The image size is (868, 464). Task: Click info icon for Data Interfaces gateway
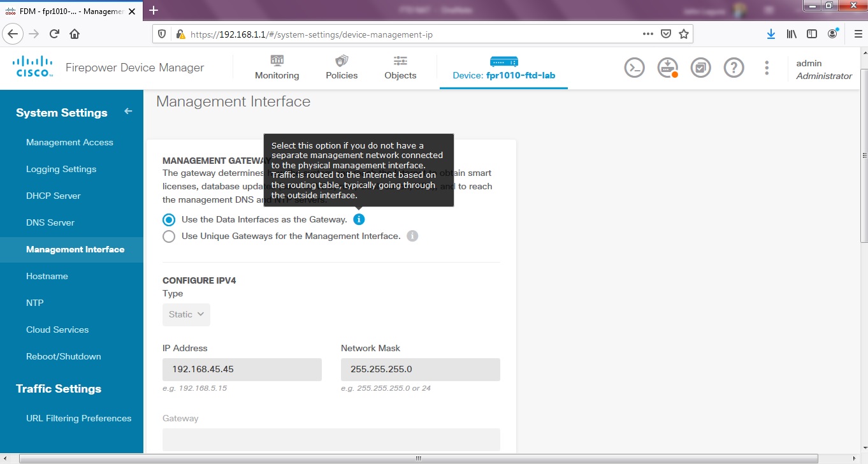(x=359, y=219)
